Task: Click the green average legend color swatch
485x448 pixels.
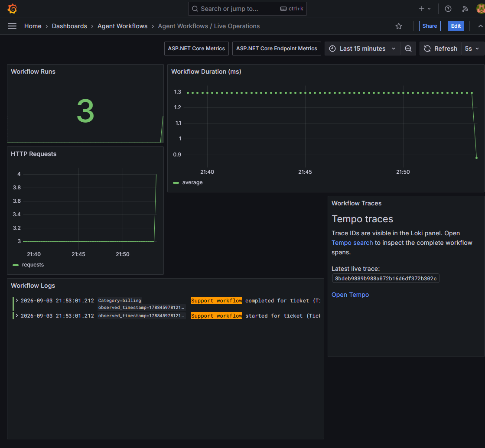Action: 176,183
